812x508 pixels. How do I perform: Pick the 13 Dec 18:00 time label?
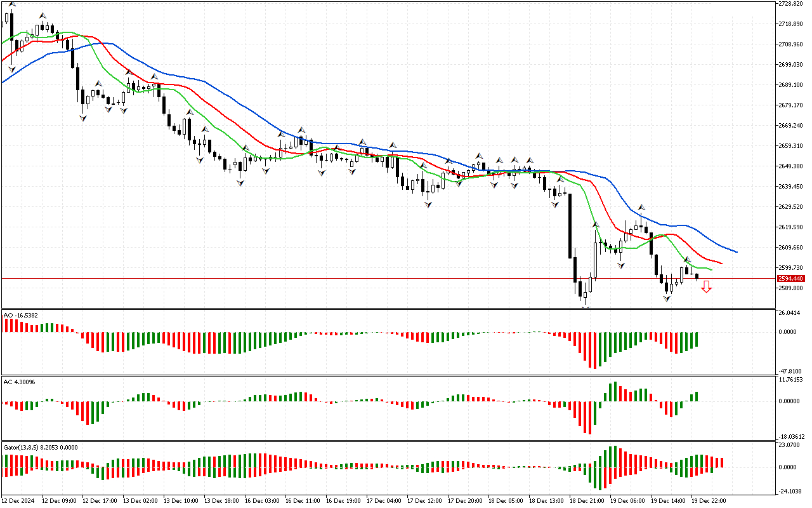click(x=221, y=501)
